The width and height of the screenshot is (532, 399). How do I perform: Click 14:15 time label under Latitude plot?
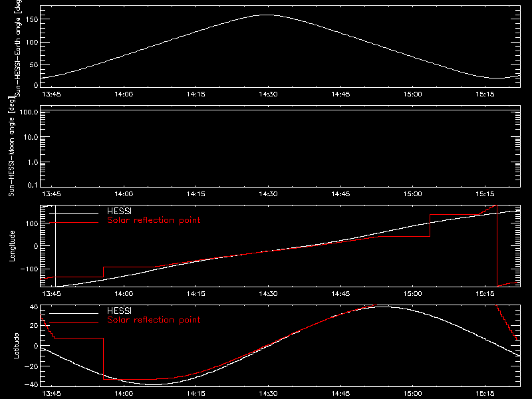[196, 394]
